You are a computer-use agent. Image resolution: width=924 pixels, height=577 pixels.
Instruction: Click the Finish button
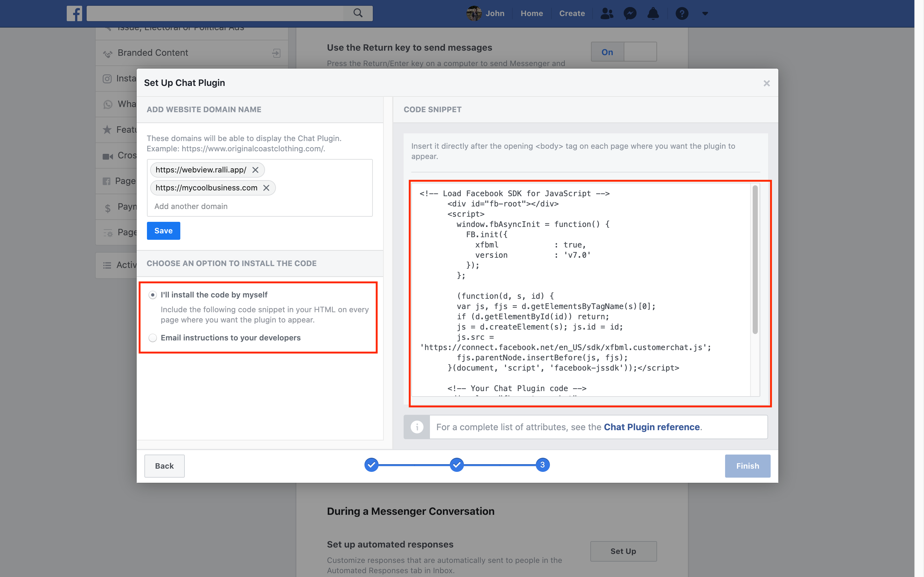pos(747,465)
